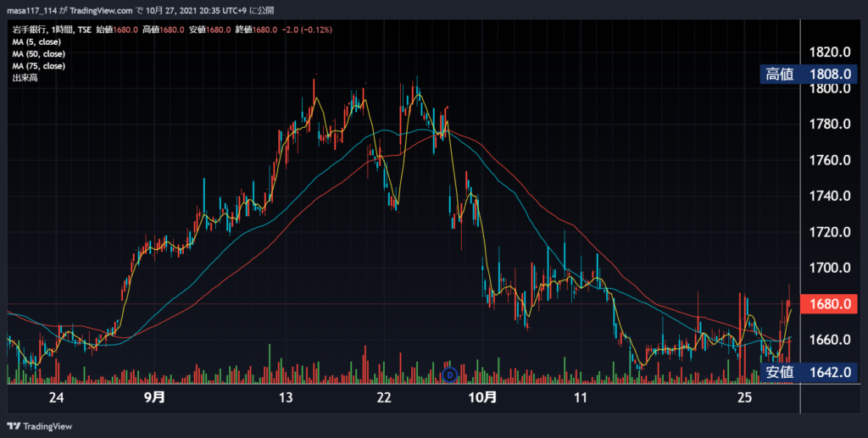Click the 1660.0 price axis value
The image size is (868, 438).
pyautogui.click(x=829, y=340)
